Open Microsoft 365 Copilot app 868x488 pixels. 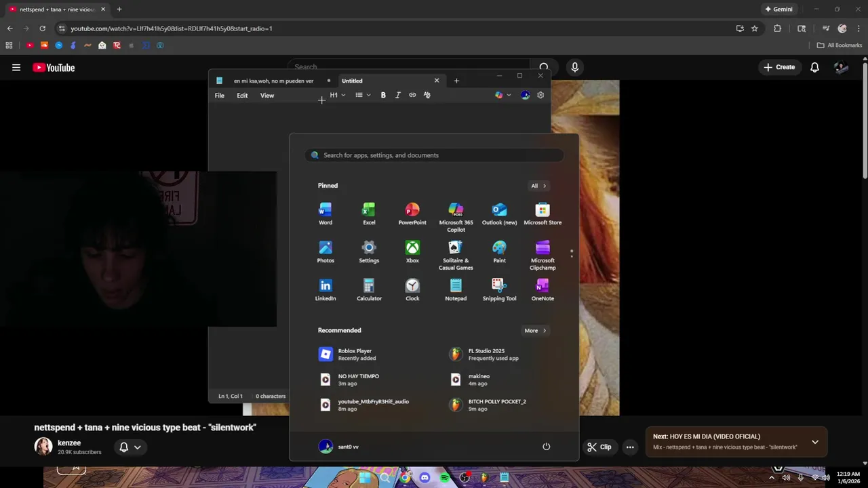[x=456, y=218]
